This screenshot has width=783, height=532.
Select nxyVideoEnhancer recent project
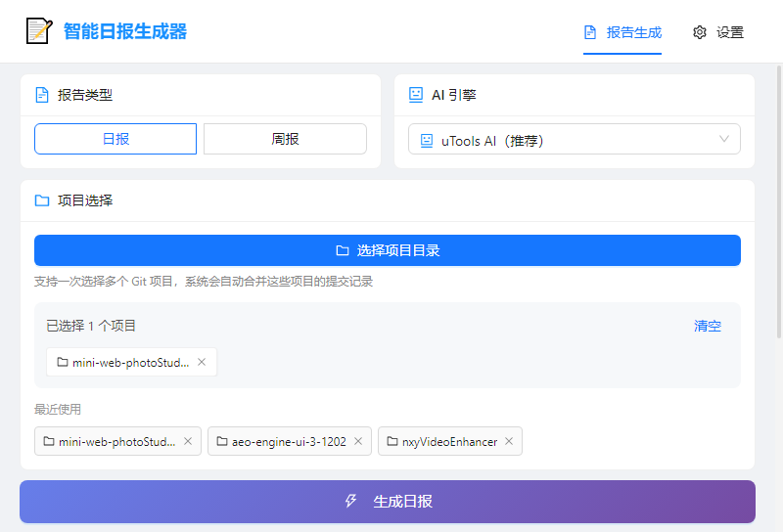pyautogui.click(x=441, y=441)
